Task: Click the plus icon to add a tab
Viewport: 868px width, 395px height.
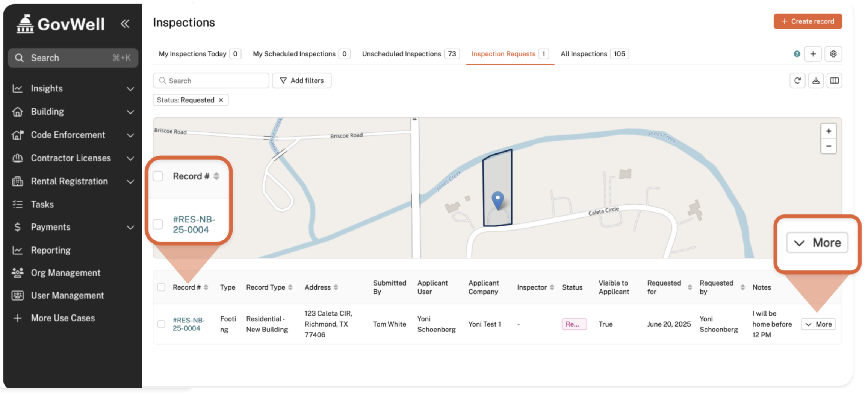Action: coord(813,54)
